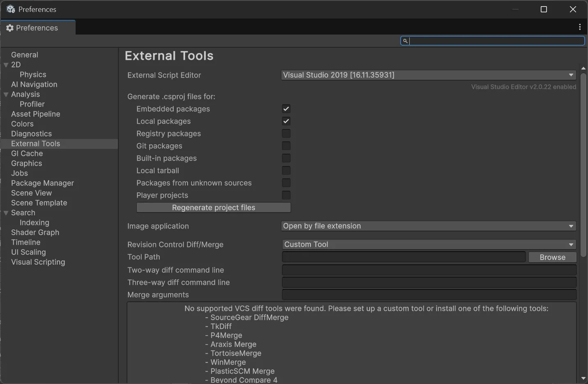The image size is (588, 384).
Task: Click 'Araxis Merge' list entry
Action: pyautogui.click(x=233, y=345)
